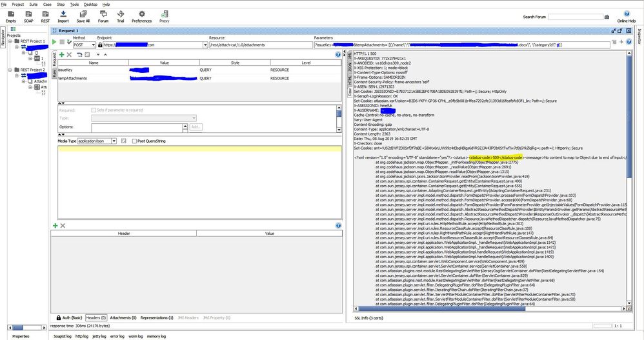Open the Project menu
Viewport: 644px width, 340px height.
tap(17, 4)
